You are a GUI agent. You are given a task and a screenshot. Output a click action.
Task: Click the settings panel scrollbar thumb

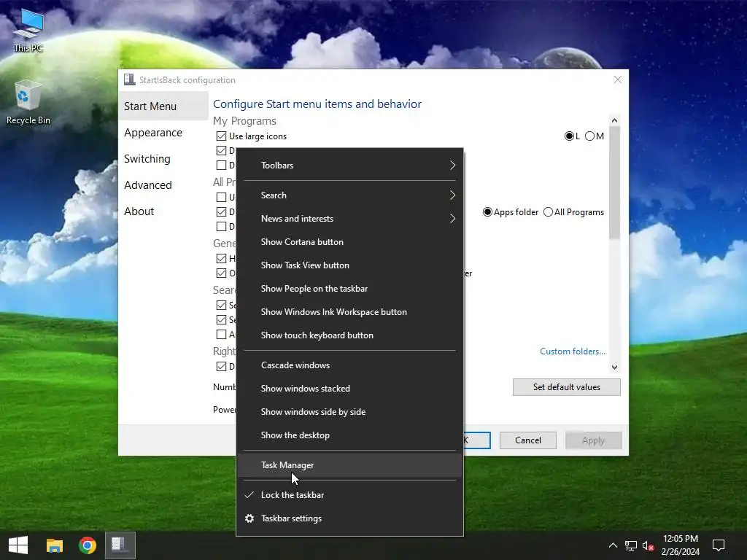point(614,182)
